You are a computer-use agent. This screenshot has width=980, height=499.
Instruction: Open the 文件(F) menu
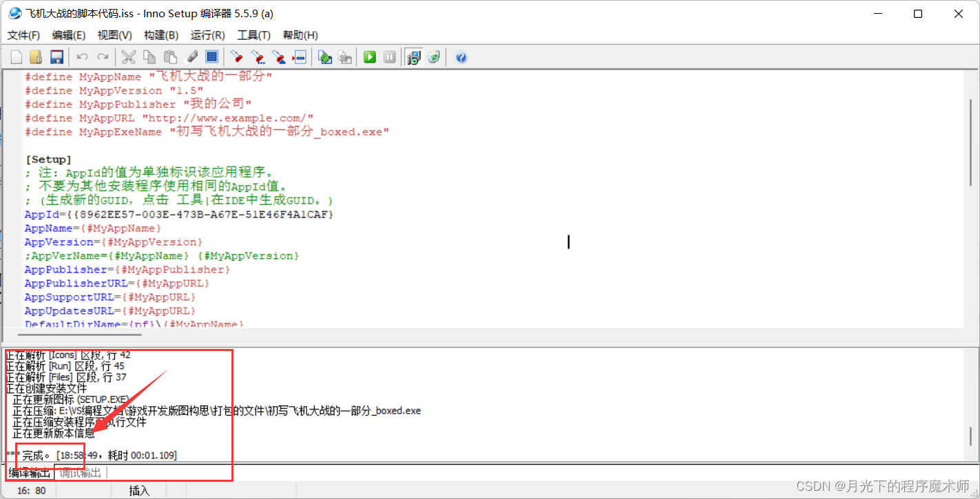pos(23,35)
